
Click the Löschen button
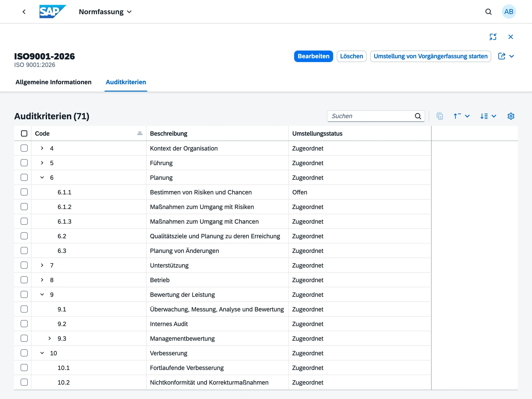tap(351, 56)
